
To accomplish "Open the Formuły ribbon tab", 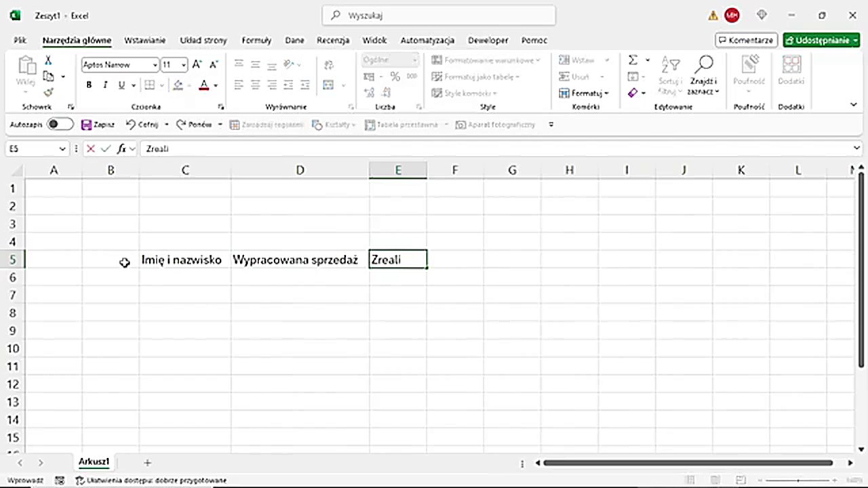I will click(x=256, y=40).
